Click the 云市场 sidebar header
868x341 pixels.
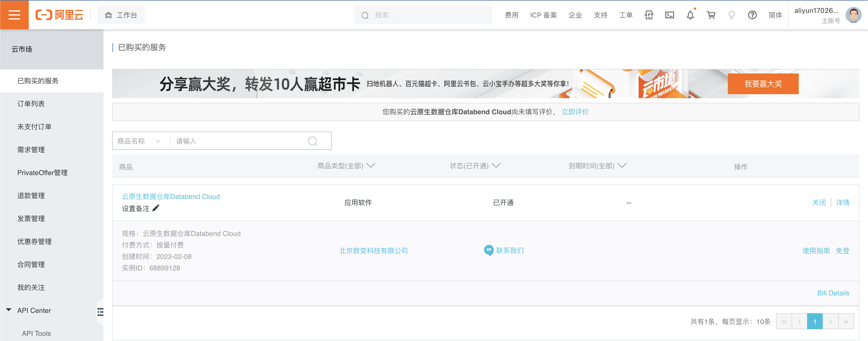click(22, 49)
